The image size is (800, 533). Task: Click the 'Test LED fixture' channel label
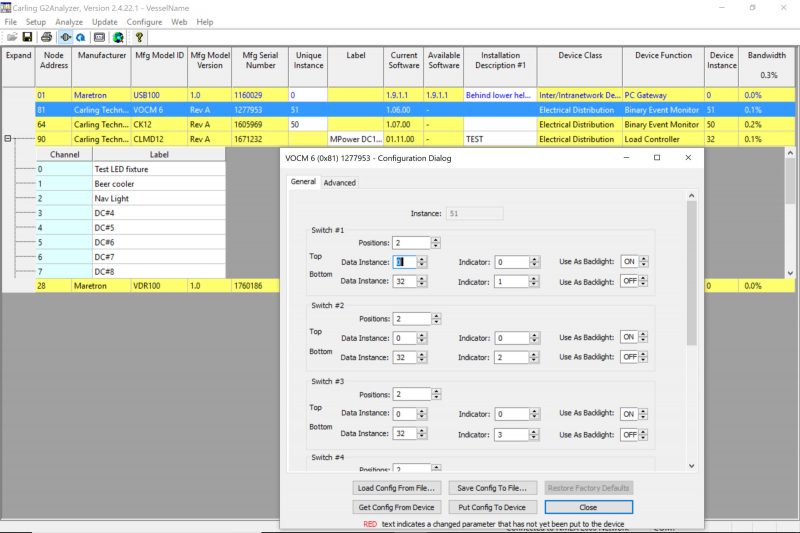(x=121, y=169)
